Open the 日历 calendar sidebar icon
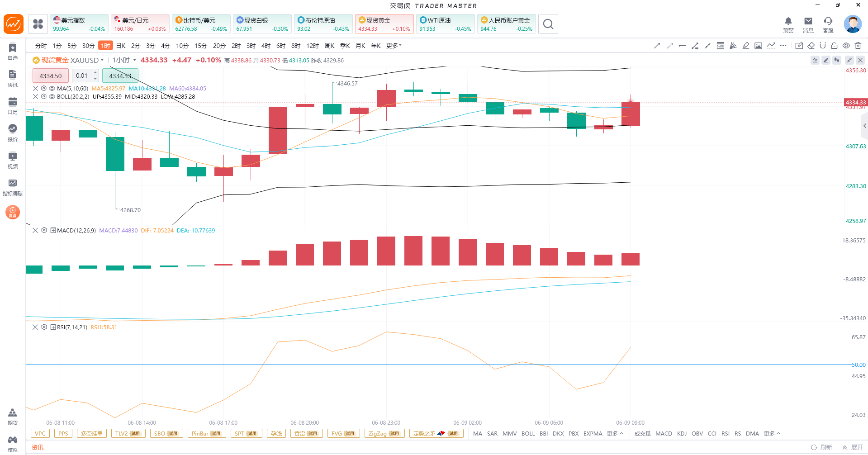The image size is (868, 455). (13, 106)
